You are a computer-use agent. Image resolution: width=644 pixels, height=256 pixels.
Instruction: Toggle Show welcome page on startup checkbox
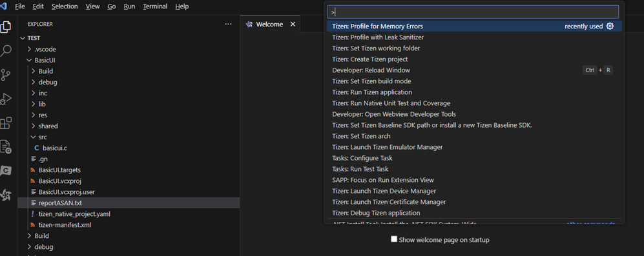[394, 239]
